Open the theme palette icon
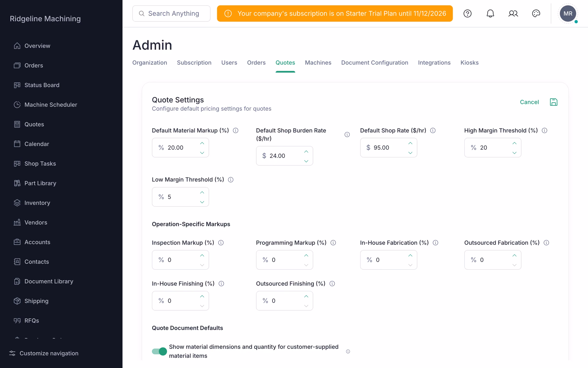The image size is (588, 368). (536, 13)
